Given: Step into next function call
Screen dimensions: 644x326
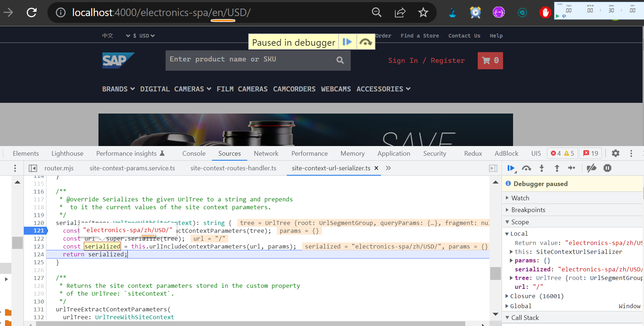Looking at the screenshot, I should (x=542, y=168).
